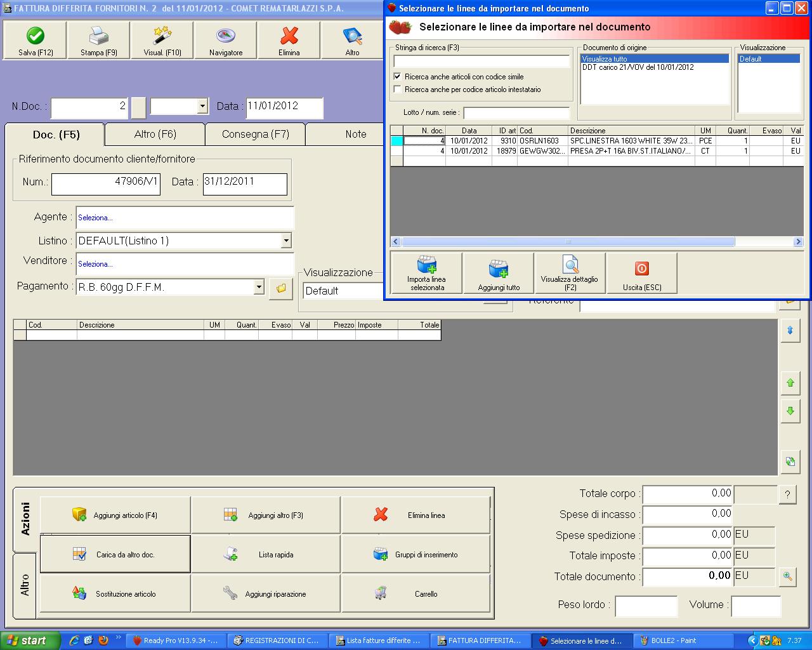
Task: Click Aggiungi riparazione wrench action
Action: (x=266, y=594)
